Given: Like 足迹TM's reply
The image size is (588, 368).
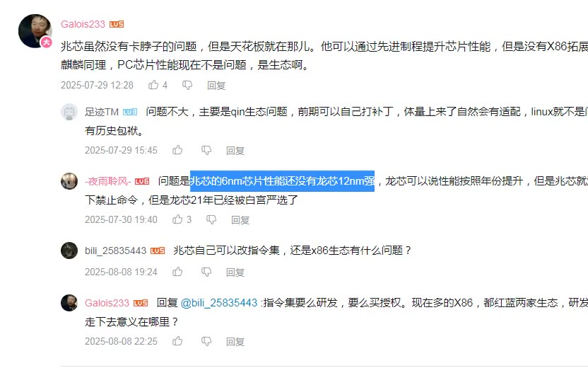Looking at the screenshot, I should click(x=177, y=150).
